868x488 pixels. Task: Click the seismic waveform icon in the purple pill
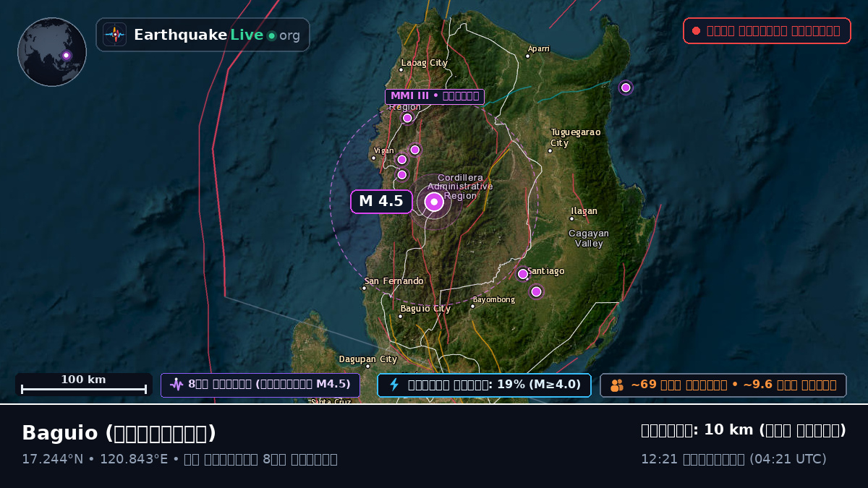[176, 385]
